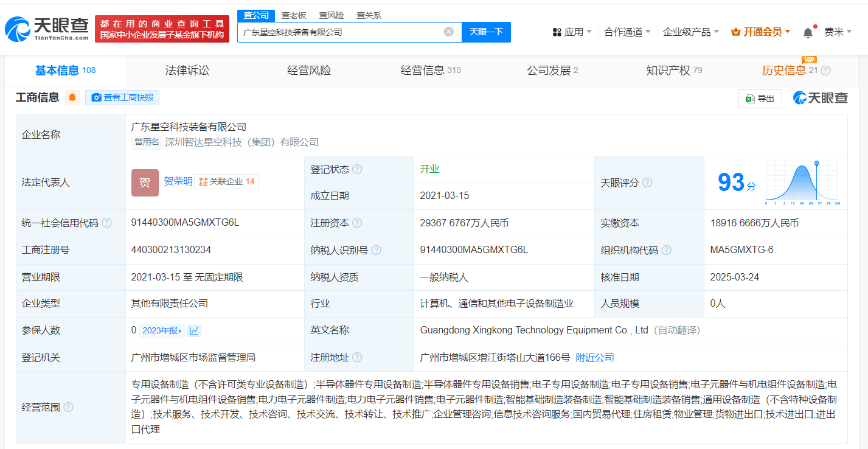Click the help icon next to 天眼评分
The height and width of the screenshot is (449, 868).
pos(647,183)
